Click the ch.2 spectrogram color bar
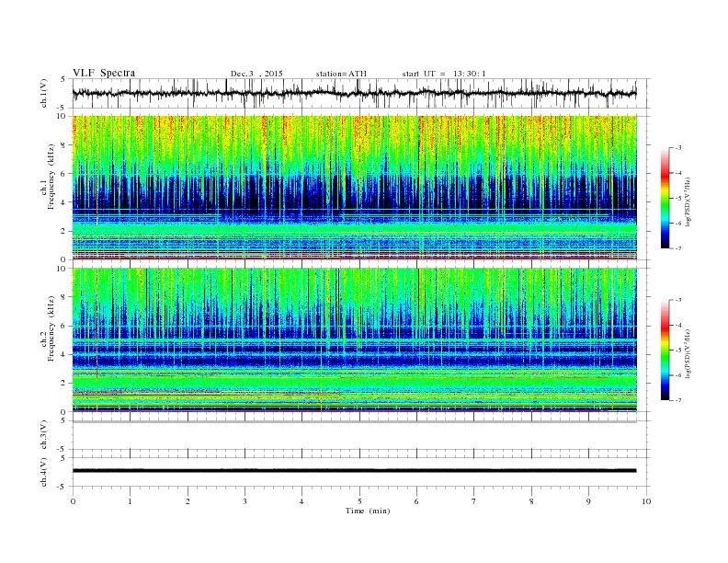This screenshot has height=563, width=728. 665,350
